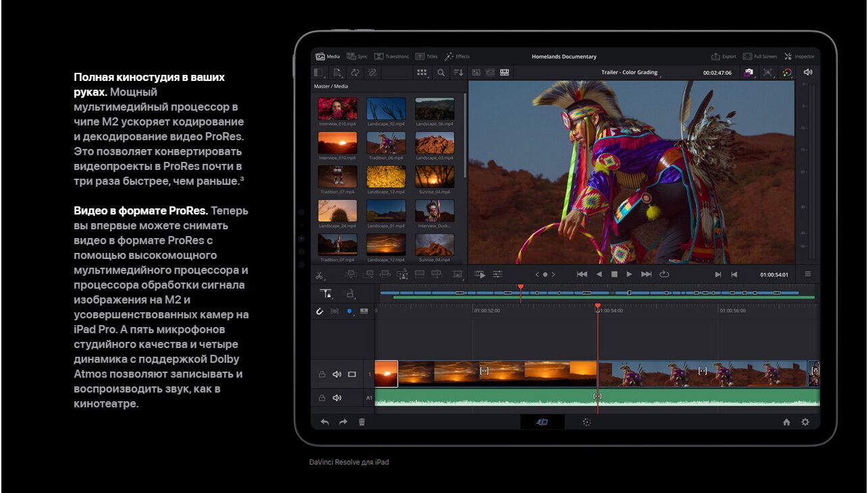Lock video track 1 padlock

point(322,374)
